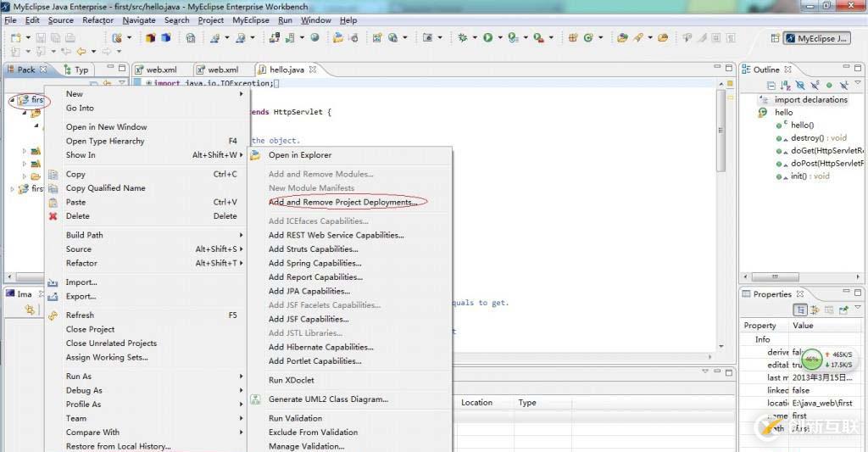This screenshot has height=452, width=868.
Task: Click the globe web browser icon
Action: click(x=314, y=37)
